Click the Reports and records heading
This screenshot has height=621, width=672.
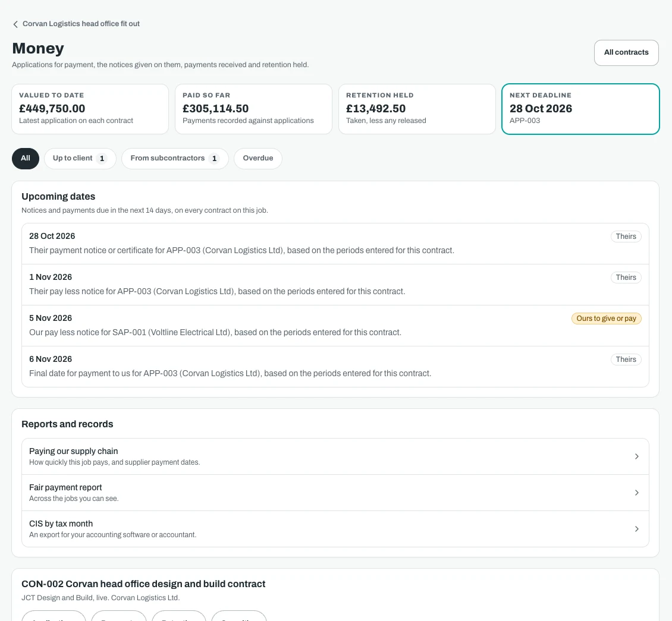67,424
